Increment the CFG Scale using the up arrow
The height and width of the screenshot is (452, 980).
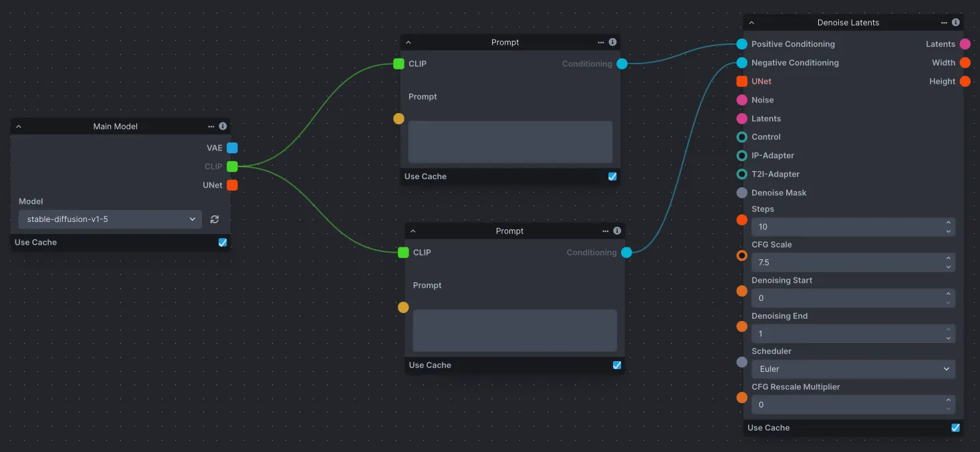[949, 259]
